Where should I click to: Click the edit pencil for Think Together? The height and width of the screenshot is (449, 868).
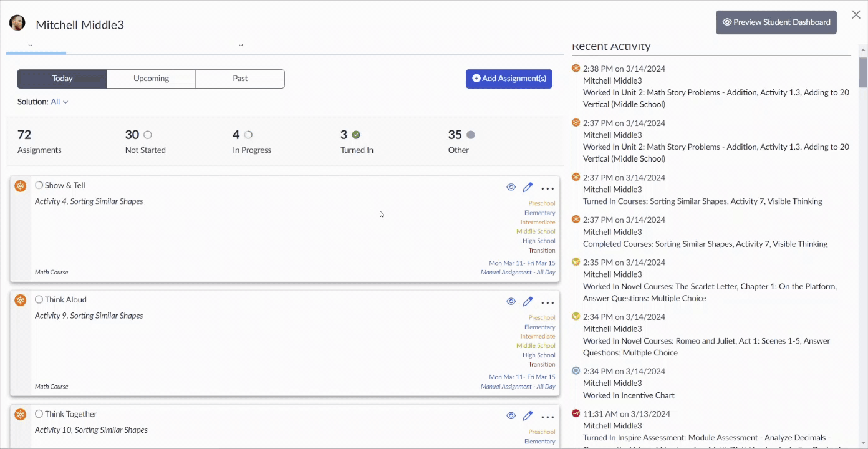528,415
